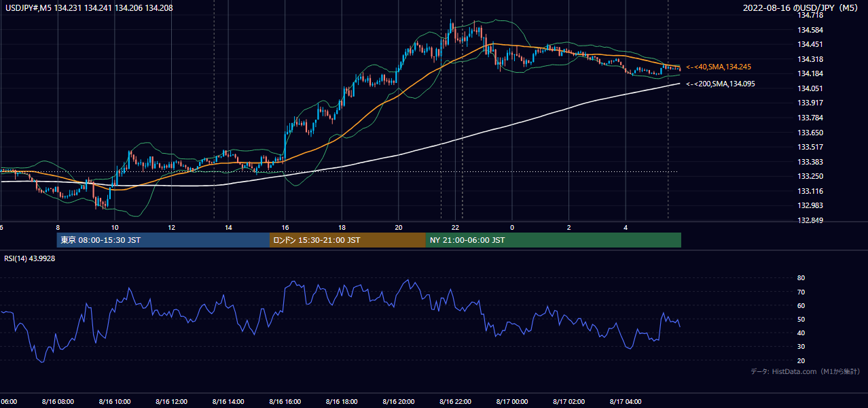Click price axis label 133.116
The width and height of the screenshot is (868, 408).
(811, 191)
